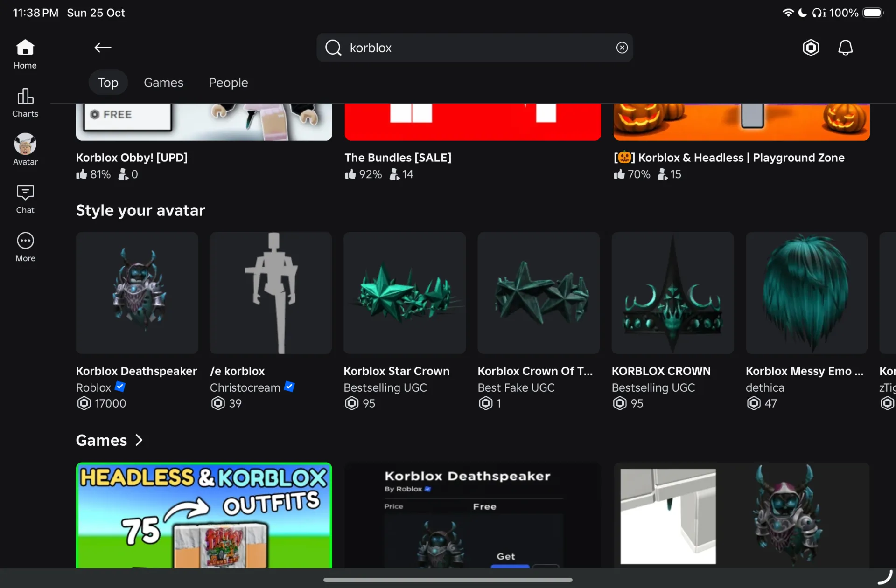
Task: Expand the Games section chevron
Action: 139,440
